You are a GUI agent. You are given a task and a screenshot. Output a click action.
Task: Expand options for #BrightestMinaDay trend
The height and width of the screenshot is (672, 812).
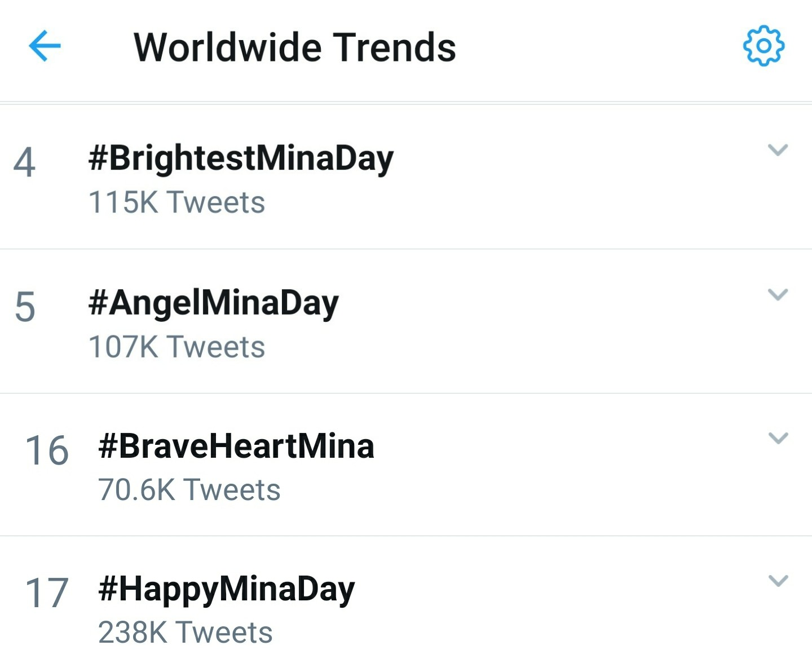pyautogui.click(x=778, y=150)
